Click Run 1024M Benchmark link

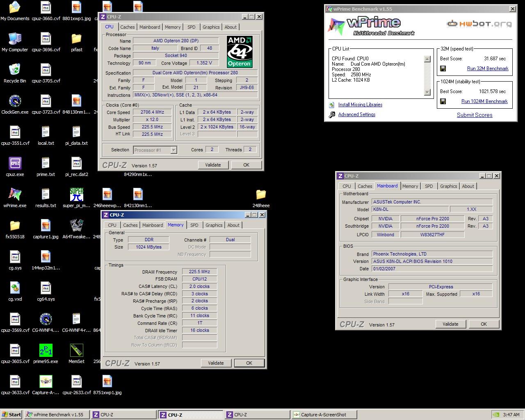click(x=484, y=101)
